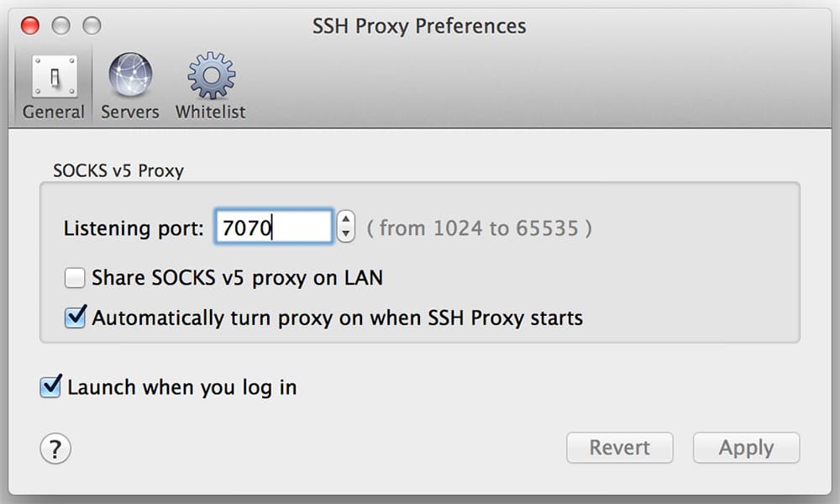Enable Share SOCKS v5 proxy on LAN
The height and width of the screenshot is (504, 840).
click(75, 278)
